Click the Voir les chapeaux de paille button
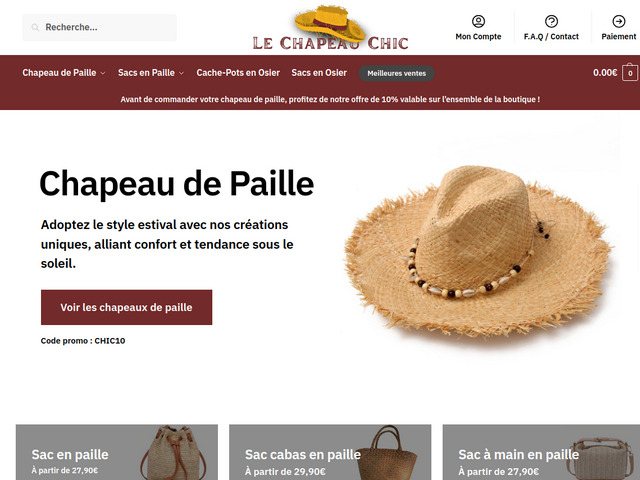Image resolution: width=640 pixels, height=480 pixels. pyautogui.click(x=127, y=307)
